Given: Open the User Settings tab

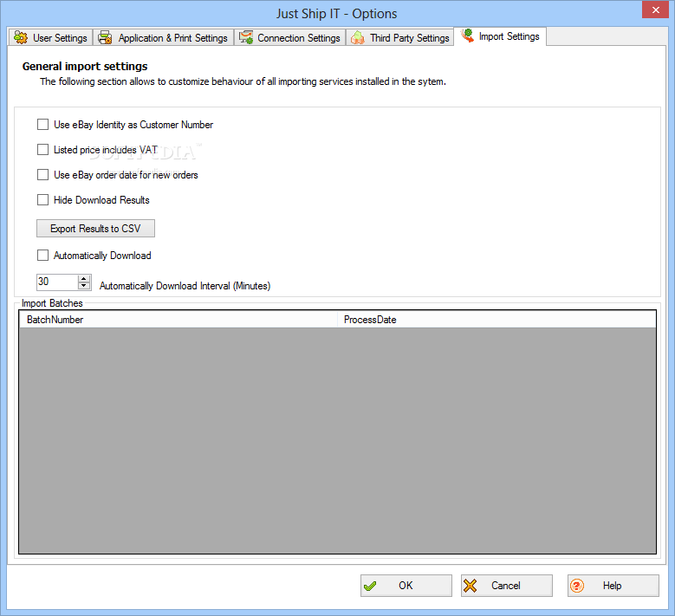Looking at the screenshot, I should tap(50, 38).
